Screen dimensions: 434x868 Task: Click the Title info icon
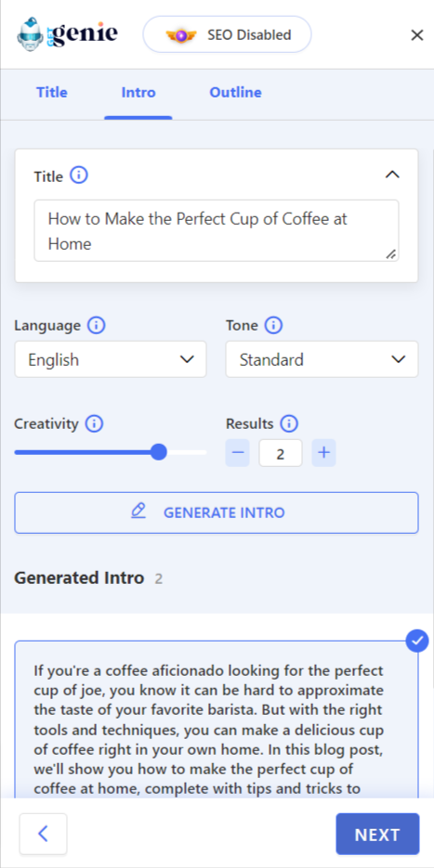click(79, 176)
